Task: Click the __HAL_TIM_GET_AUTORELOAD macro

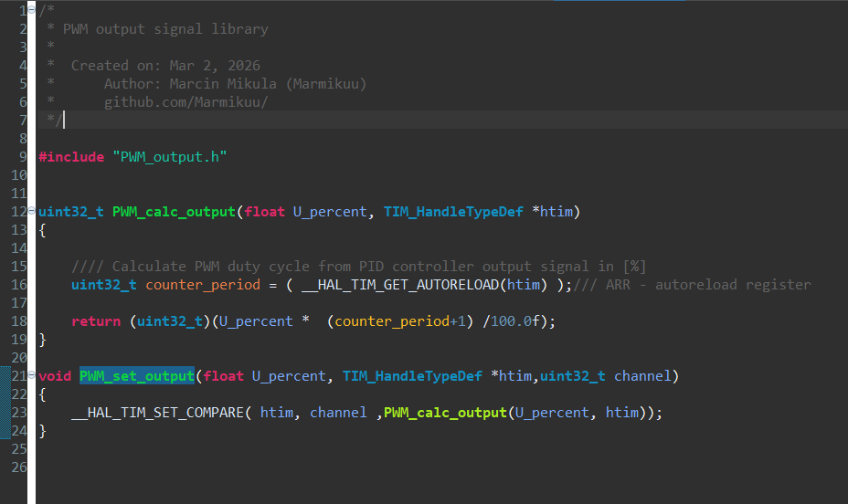Action: (x=400, y=285)
